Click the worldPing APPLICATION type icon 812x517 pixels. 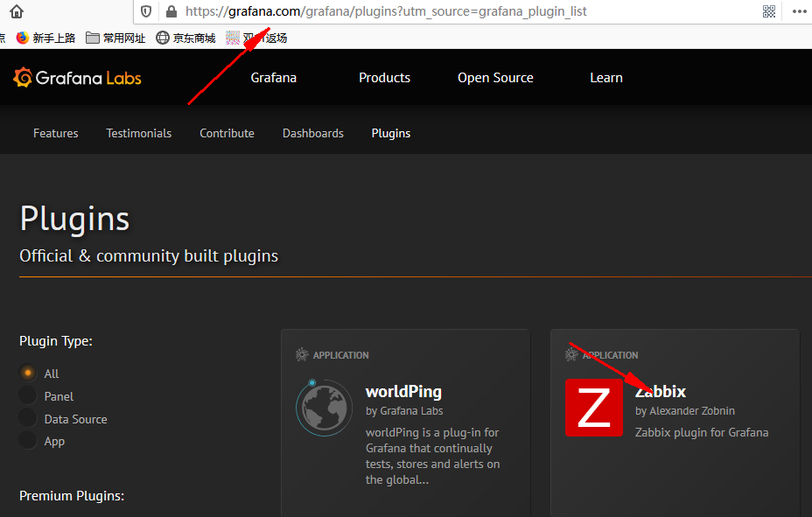(x=302, y=355)
